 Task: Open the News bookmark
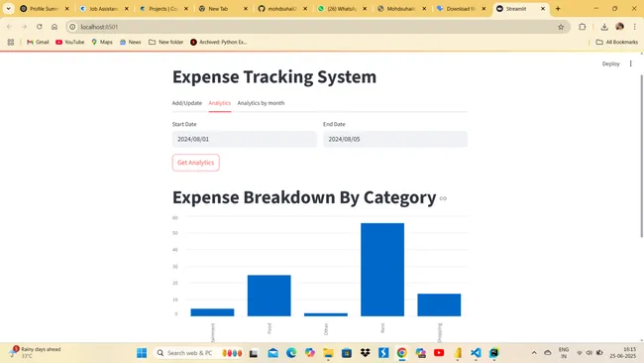click(130, 42)
